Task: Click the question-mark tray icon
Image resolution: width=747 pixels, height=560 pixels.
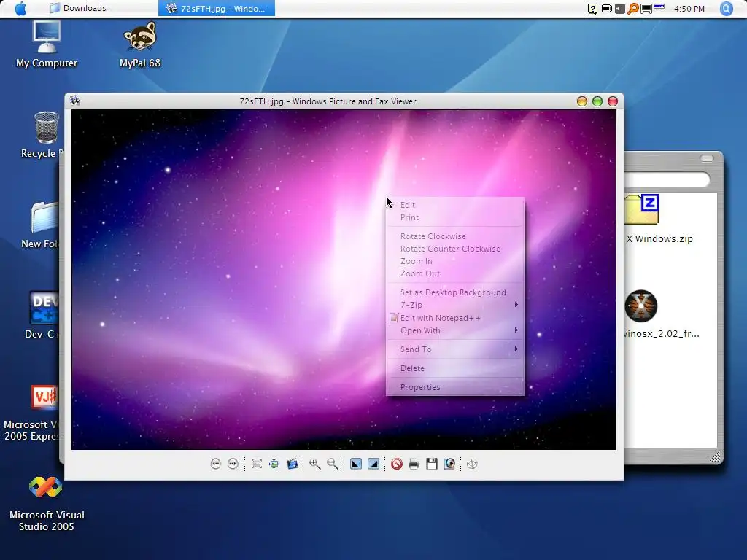Action: (x=592, y=9)
